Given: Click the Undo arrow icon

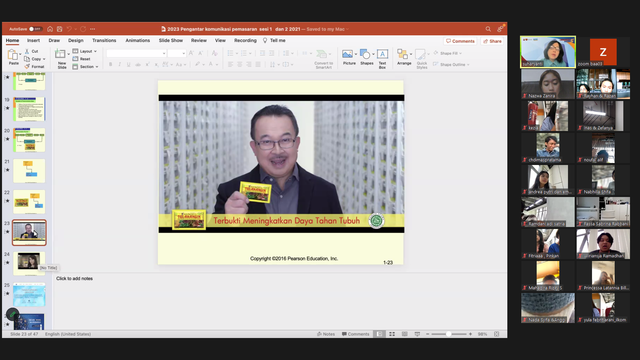Looking at the screenshot, I should [69, 29].
